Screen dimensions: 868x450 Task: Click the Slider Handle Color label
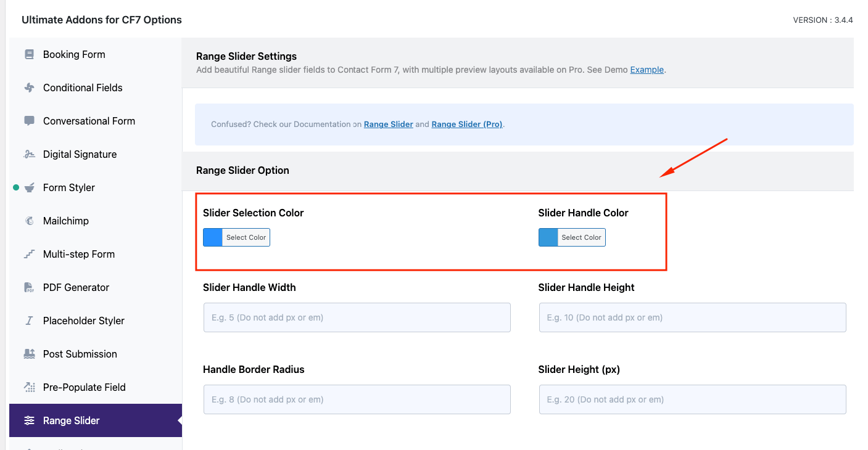point(584,213)
